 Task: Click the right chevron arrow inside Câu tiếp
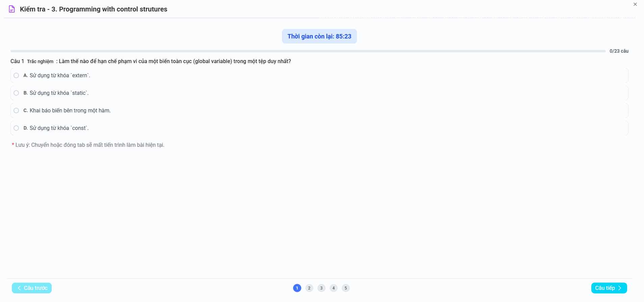click(x=620, y=288)
